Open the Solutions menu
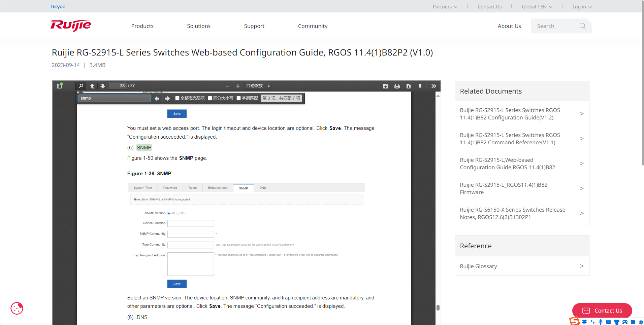 [199, 26]
